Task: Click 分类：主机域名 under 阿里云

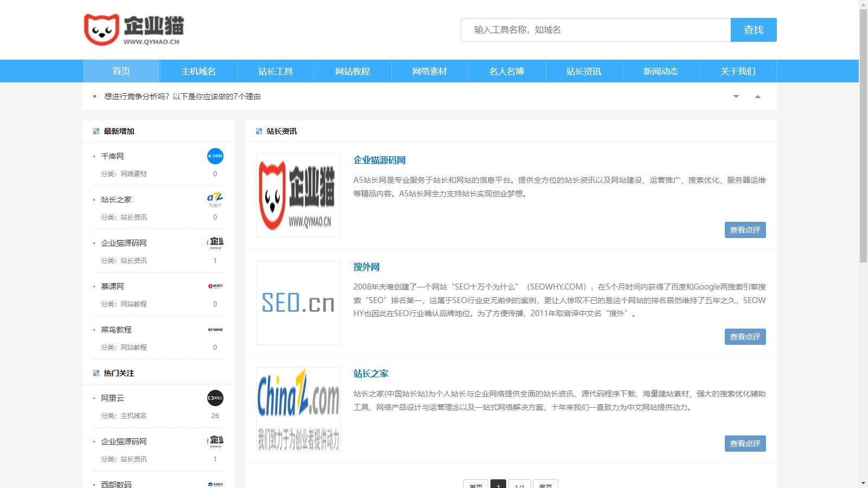Action: click(124, 416)
